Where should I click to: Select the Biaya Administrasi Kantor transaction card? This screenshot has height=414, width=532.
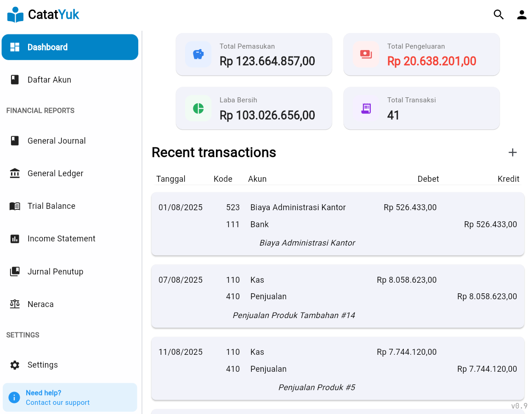(338, 224)
